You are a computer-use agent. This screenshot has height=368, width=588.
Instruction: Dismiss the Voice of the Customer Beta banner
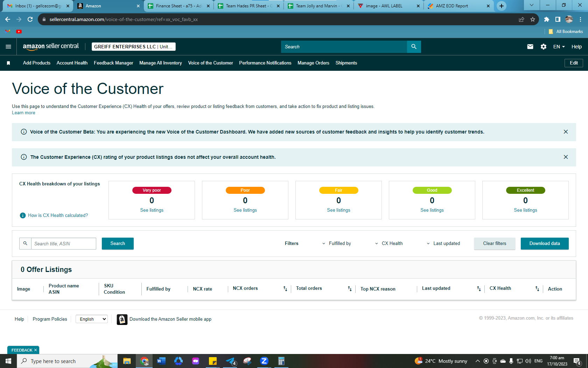tap(566, 132)
